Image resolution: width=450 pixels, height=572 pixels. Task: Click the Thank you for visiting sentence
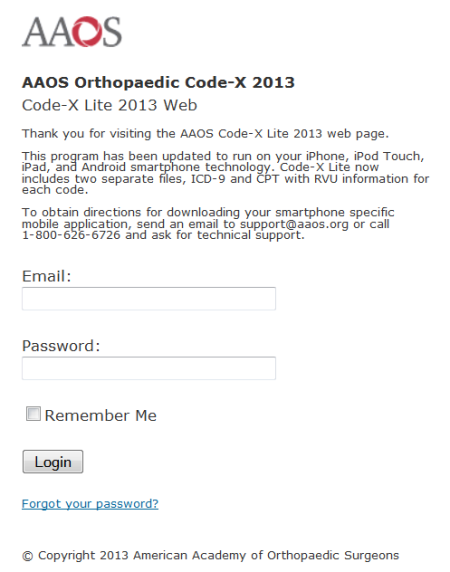[x=205, y=134]
